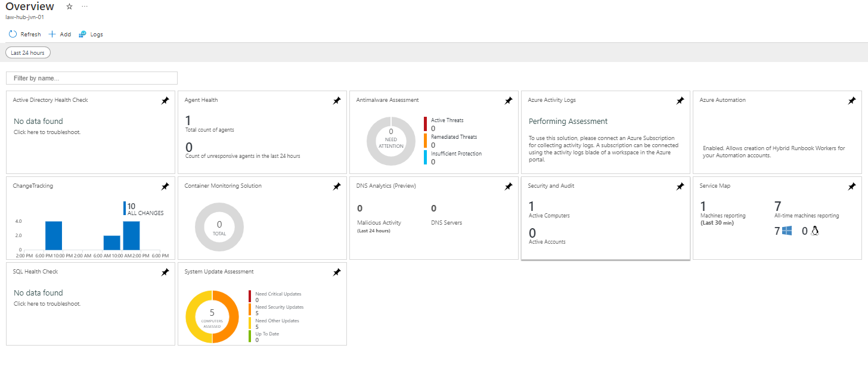868x370 pixels.
Task: Click the pin icon on Service Map tile
Action: (x=852, y=186)
